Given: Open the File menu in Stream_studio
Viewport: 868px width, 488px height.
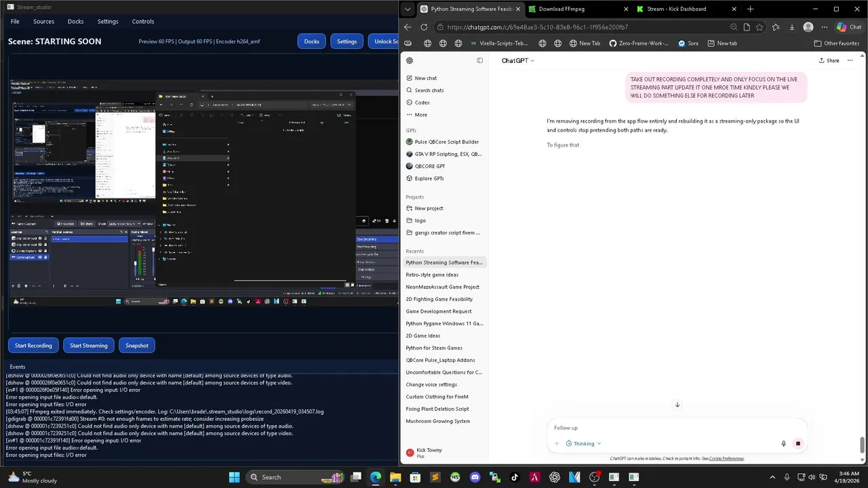Looking at the screenshot, I should coord(15,22).
